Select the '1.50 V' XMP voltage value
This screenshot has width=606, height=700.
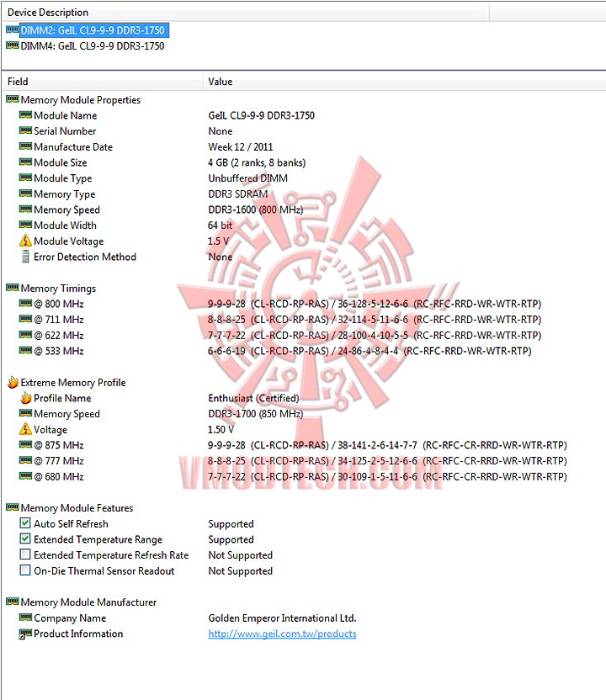pyautogui.click(x=221, y=429)
